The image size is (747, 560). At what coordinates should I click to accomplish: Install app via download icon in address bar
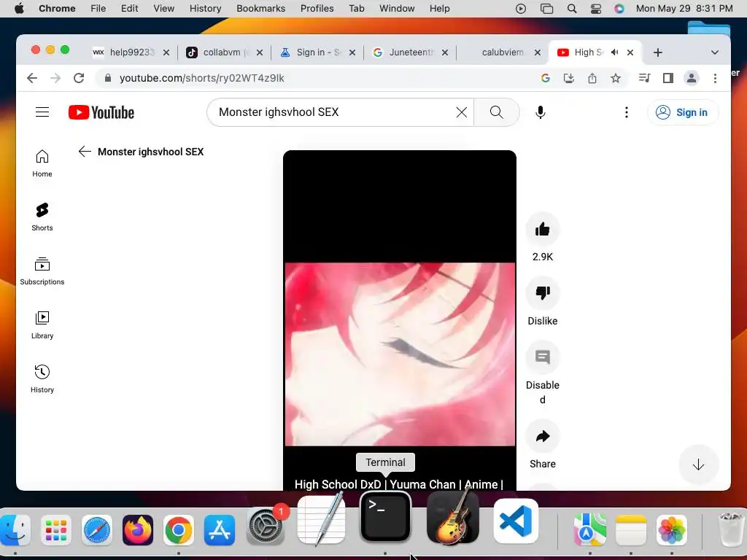569,78
